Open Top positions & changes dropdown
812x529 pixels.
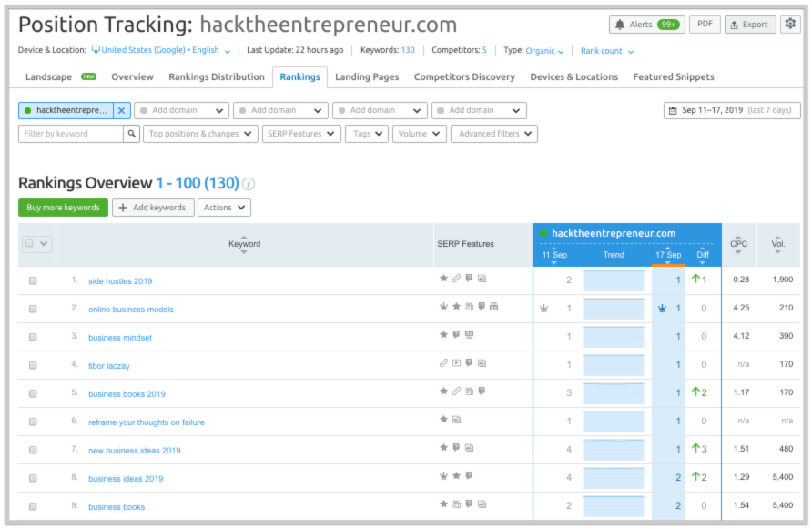pyautogui.click(x=200, y=134)
